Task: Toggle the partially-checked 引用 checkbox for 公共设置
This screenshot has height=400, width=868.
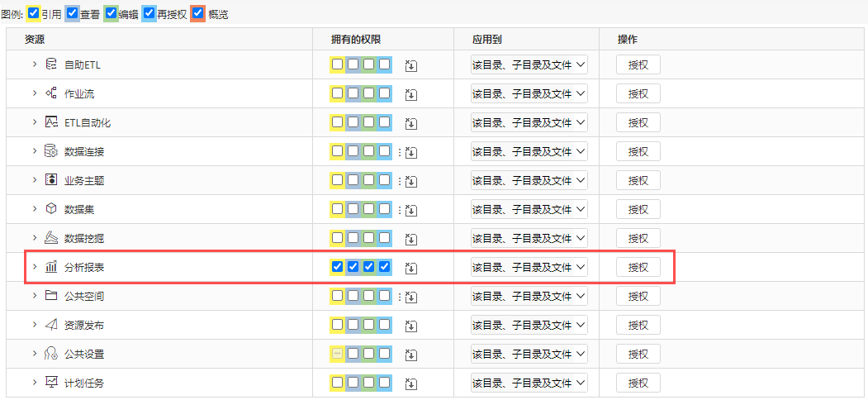Action: coord(337,354)
